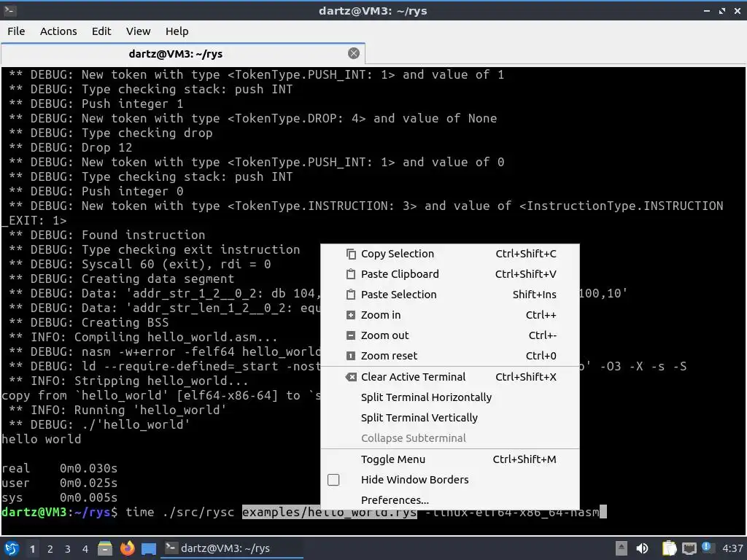Close the terminal tab with X icon
Screen dimensions: 747x560
[x=354, y=53]
